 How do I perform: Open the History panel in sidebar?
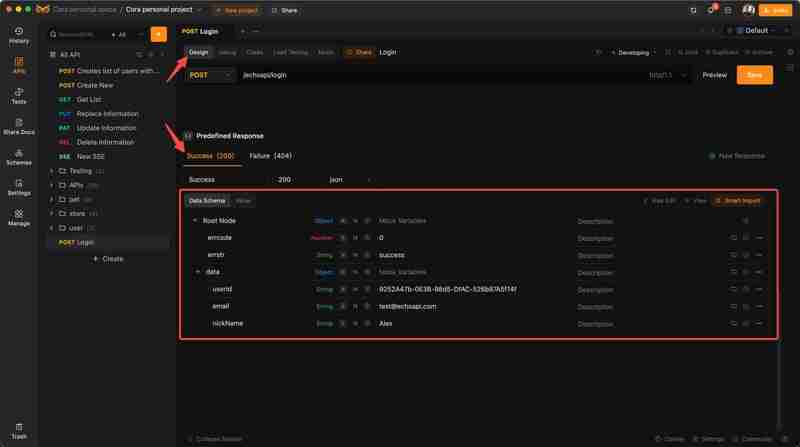coord(19,35)
